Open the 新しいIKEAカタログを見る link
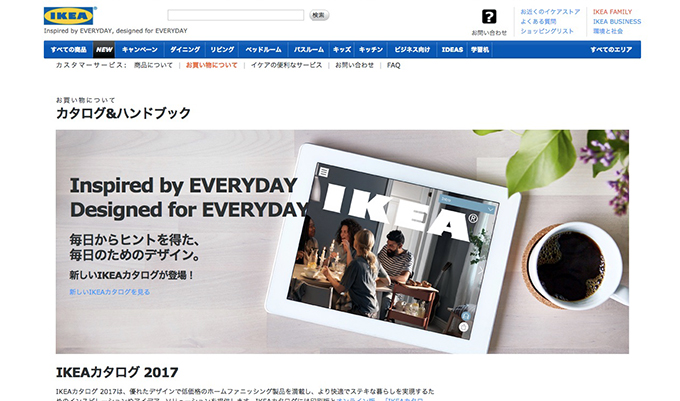Viewport: 680px width, 401px height. pyautogui.click(x=110, y=292)
